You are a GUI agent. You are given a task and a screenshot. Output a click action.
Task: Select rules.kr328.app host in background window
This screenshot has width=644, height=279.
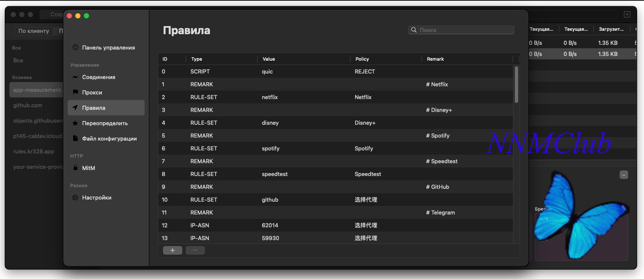pos(33,151)
